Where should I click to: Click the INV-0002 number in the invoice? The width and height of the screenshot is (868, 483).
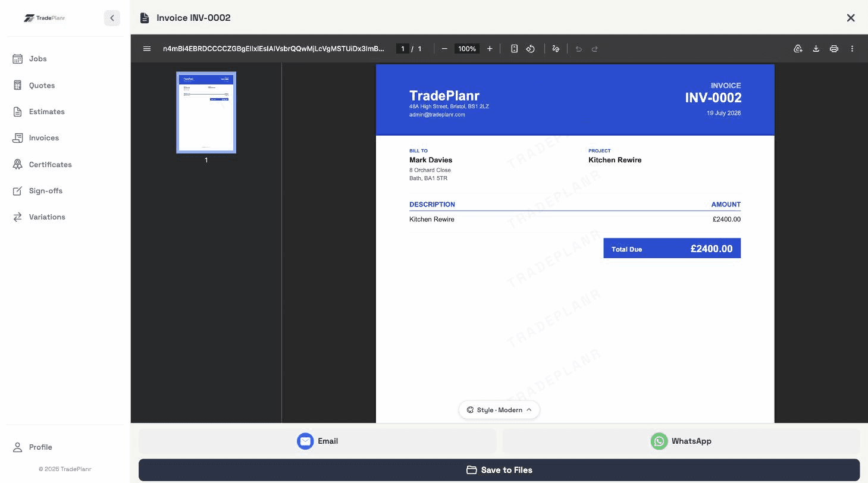pyautogui.click(x=713, y=98)
